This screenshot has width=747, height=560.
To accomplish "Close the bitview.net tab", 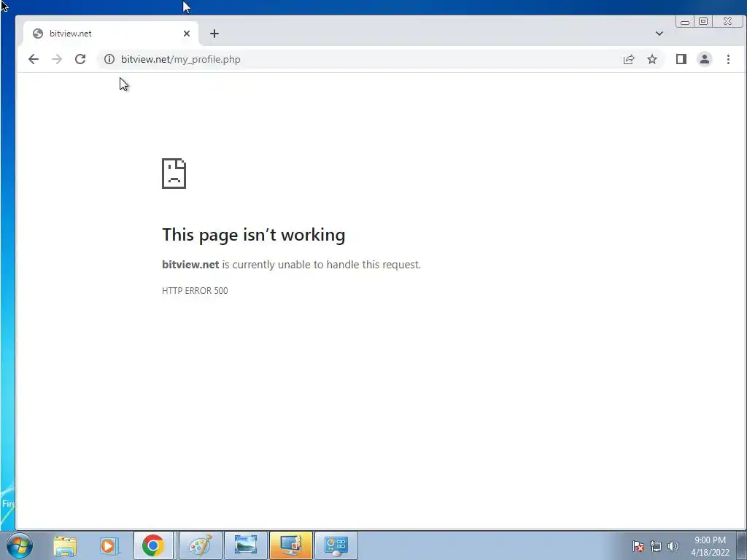I will 187,34.
